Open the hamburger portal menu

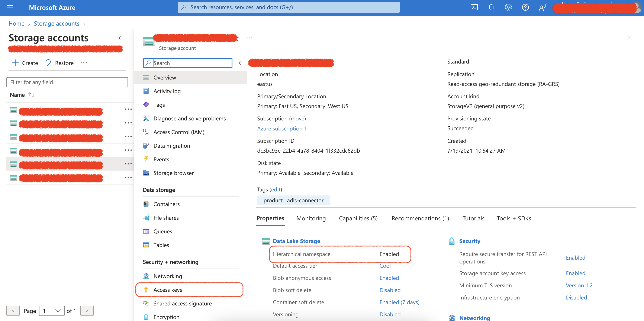(10, 7)
